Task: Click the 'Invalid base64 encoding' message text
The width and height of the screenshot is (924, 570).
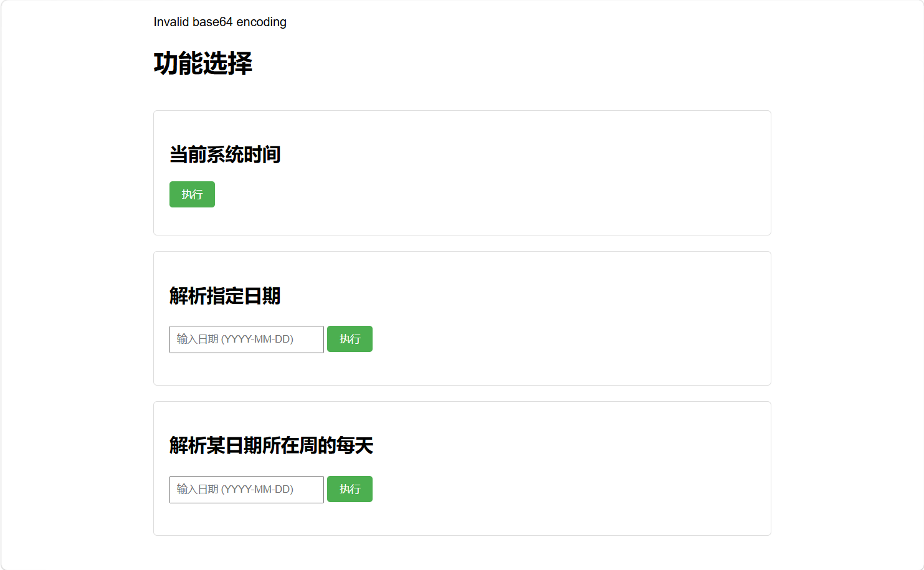Action: 220,22
